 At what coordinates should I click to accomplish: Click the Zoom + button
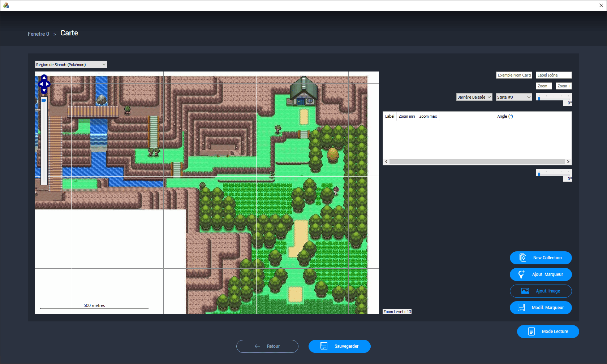[x=564, y=86]
